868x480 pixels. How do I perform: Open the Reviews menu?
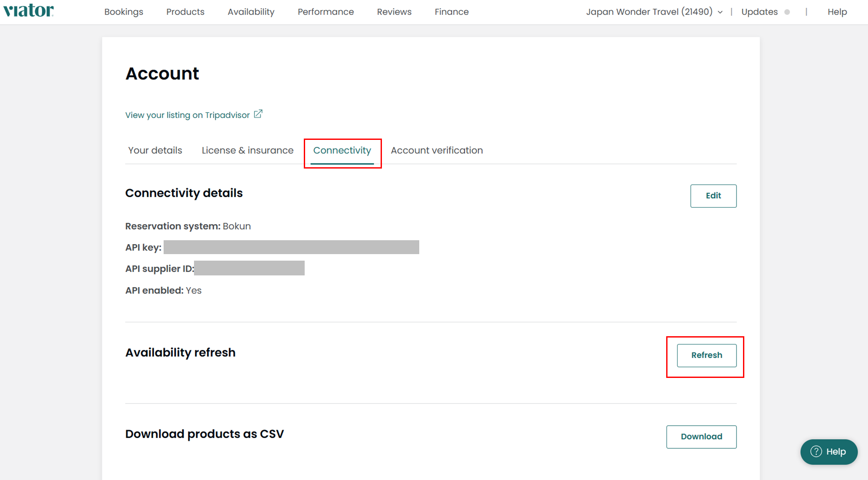pyautogui.click(x=394, y=12)
